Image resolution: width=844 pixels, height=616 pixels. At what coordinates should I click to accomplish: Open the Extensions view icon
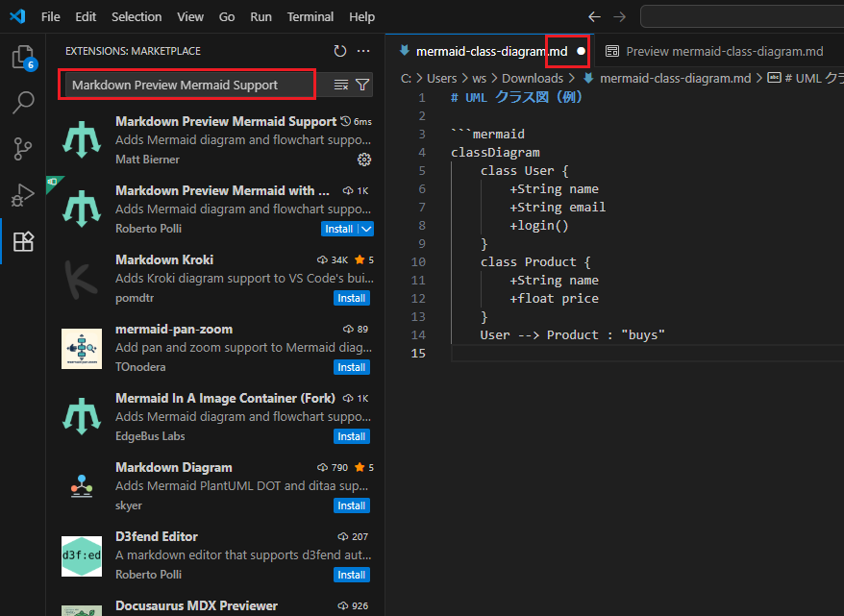(x=23, y=241)
